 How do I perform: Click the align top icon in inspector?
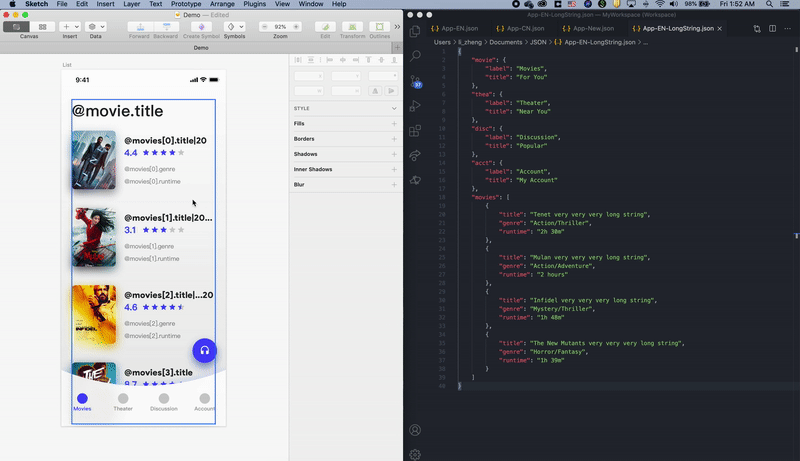point(368,60)
